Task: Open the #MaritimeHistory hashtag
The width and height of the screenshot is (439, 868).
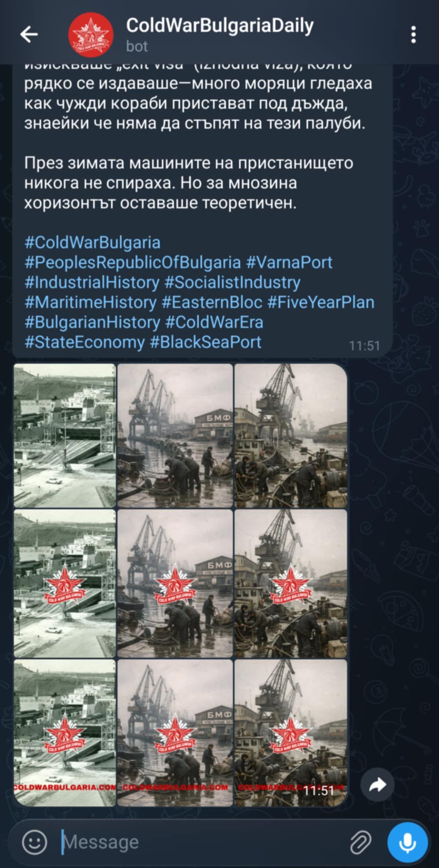Action: click(90, 302)
